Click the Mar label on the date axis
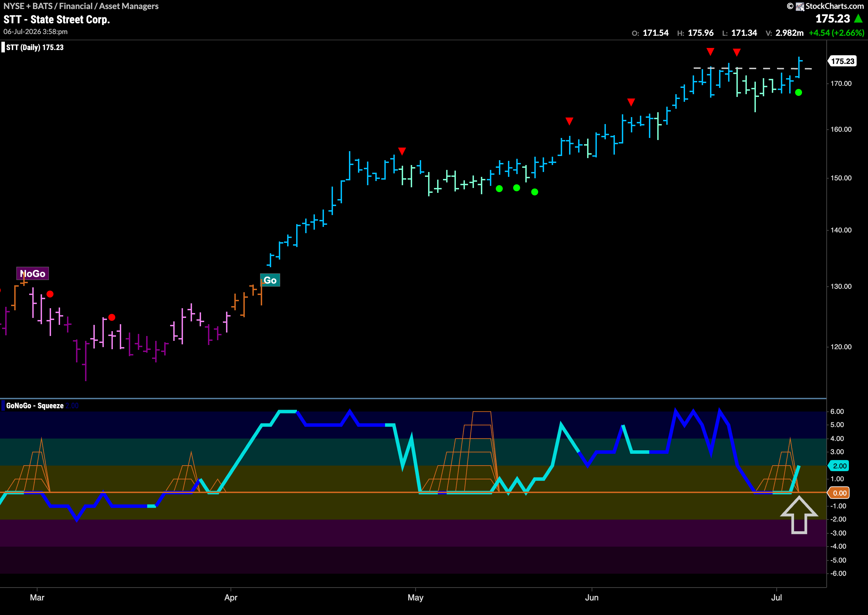Screen dimensions: 868x615 tap(37, 598)
